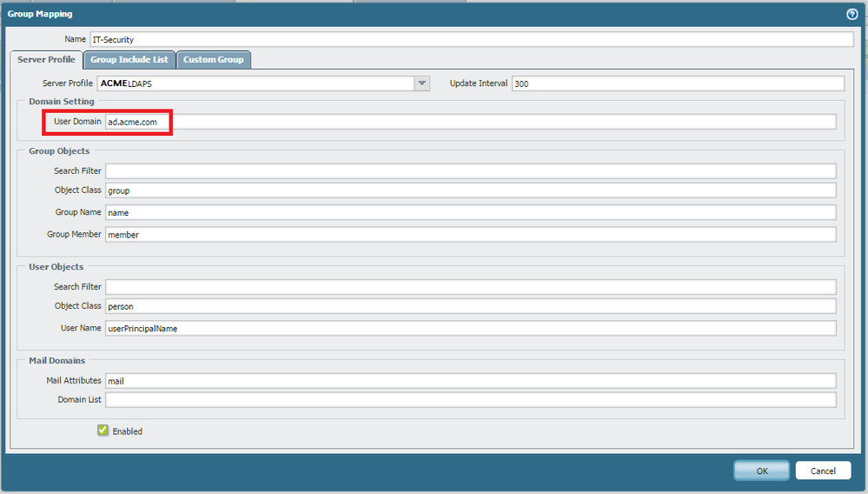Dismiss dialog with the Cancel button
The width and height of the screenshot is (868, 494).
click(x=823, y=471)
